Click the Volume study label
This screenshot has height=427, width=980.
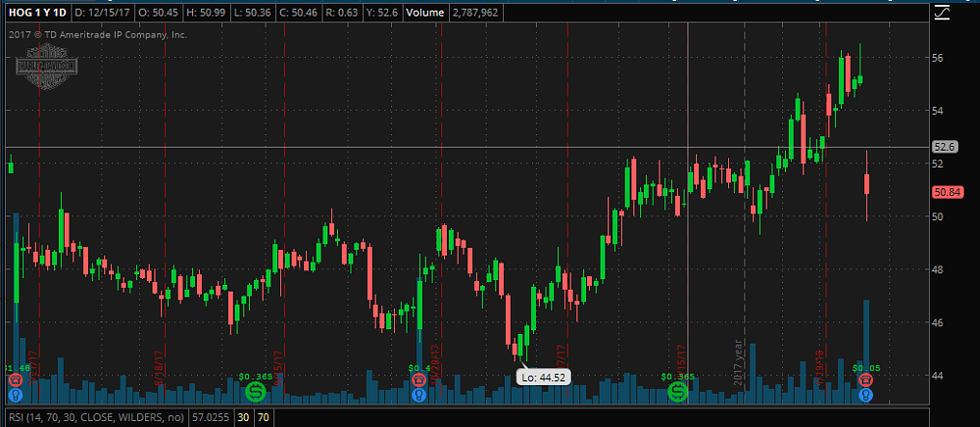click(423, 13)
